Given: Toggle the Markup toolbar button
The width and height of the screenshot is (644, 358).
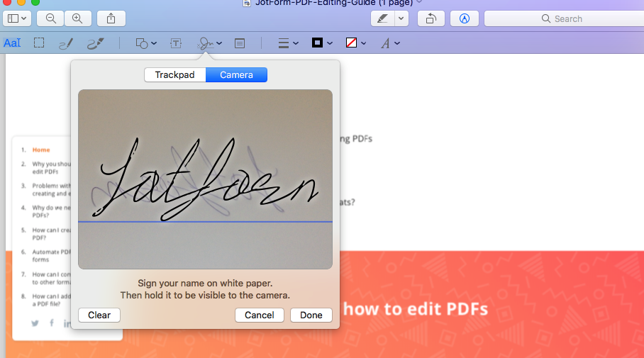Looking at the screenshot, I should tap(464, 18).
